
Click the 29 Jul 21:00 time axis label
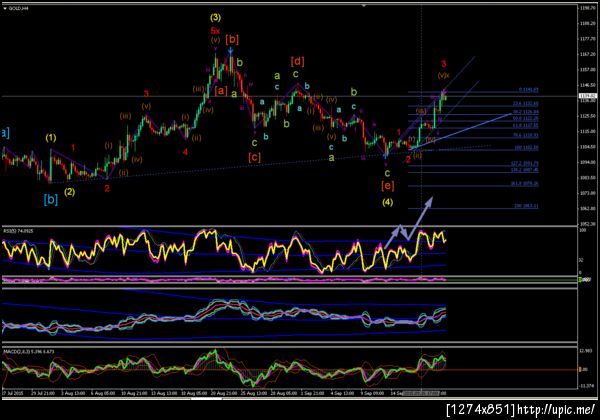(x=42, y=393)
